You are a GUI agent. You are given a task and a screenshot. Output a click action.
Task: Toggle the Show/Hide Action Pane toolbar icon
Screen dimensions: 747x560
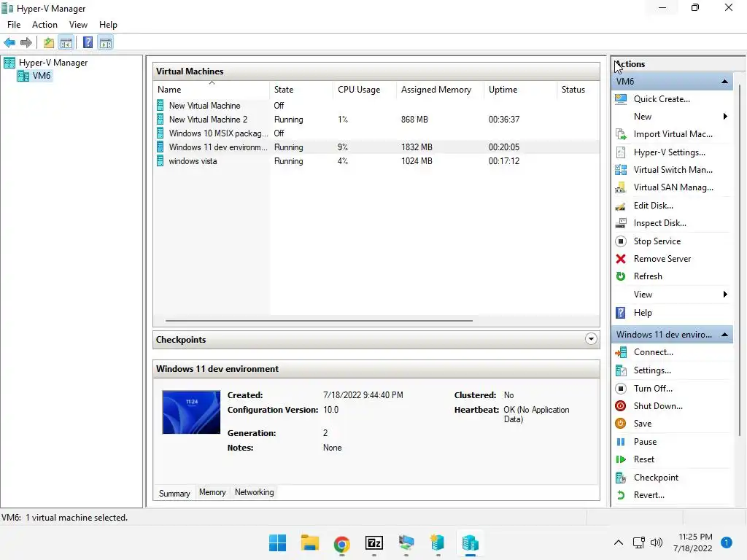tap(106, 43)
